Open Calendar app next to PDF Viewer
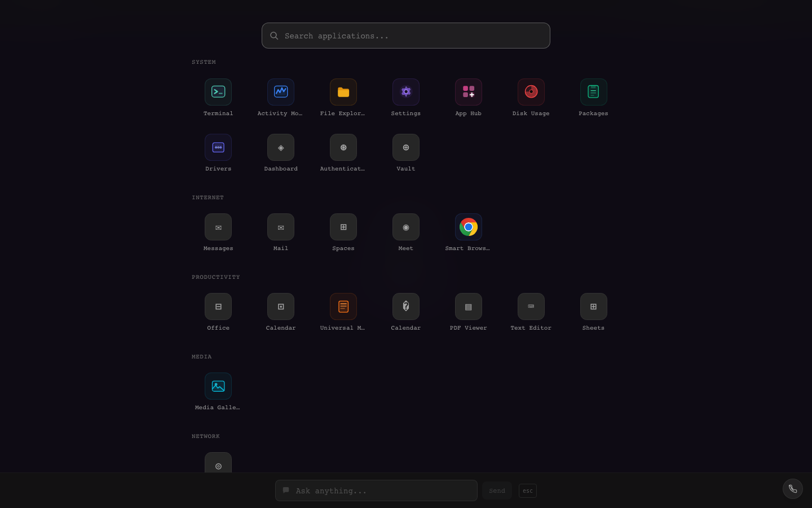Viewport: 812px width, 508px height. click(x=406, y=306)
